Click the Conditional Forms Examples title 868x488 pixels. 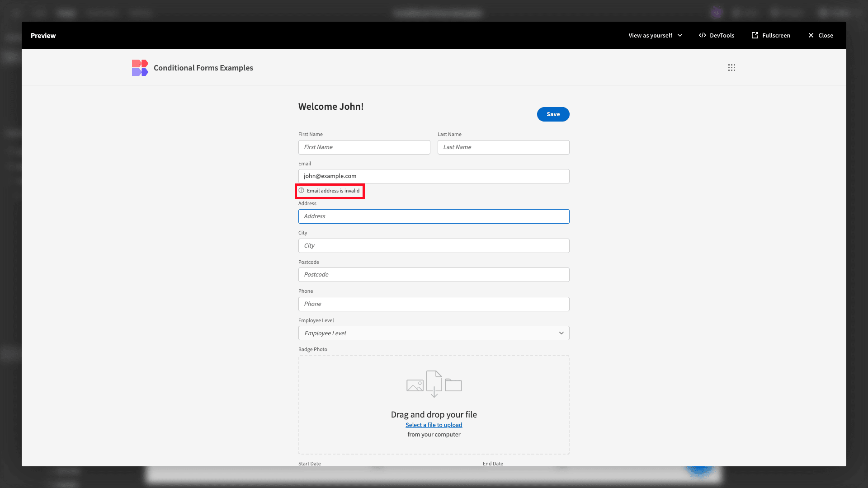[x=203, y=68]
